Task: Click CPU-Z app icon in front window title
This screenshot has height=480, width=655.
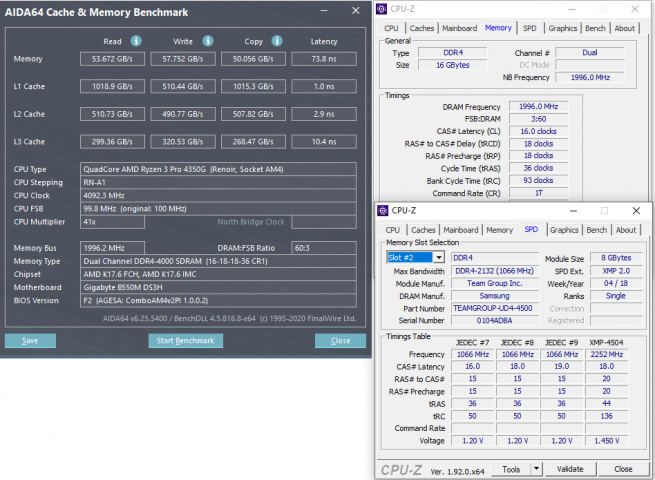Action: [x=383, y=211]
